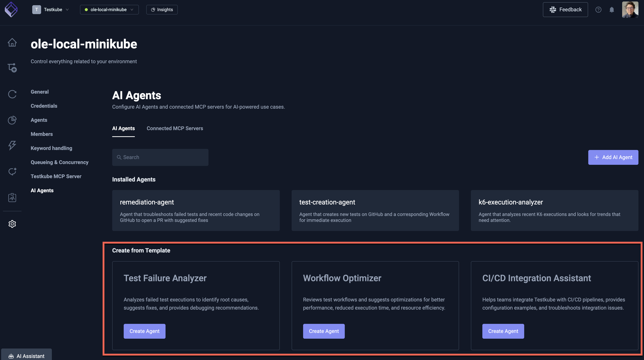The width and height of the screenshot is (644, 360).
Task: Create Agent from Test Failure Analyzer template
Action: pos(144,331)
